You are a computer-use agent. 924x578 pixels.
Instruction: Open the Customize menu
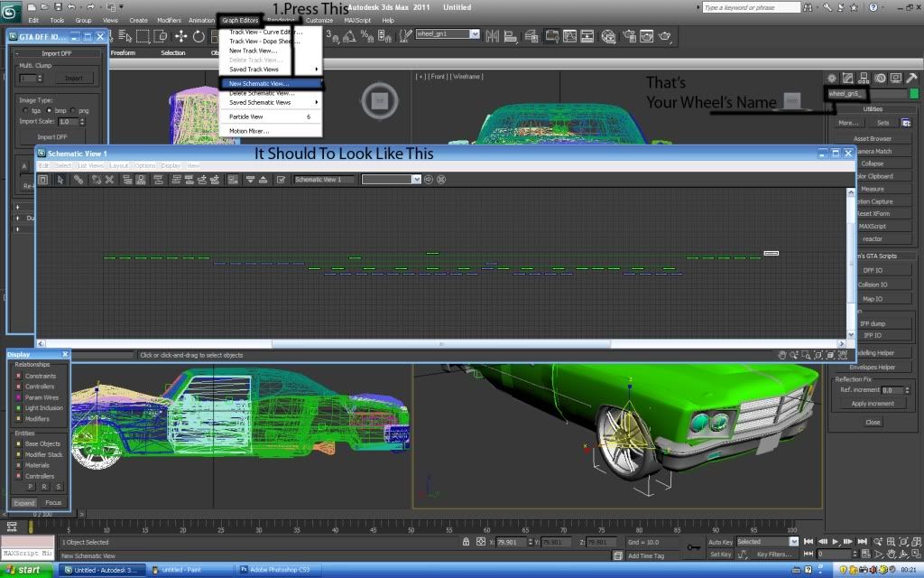click(319, 20)
